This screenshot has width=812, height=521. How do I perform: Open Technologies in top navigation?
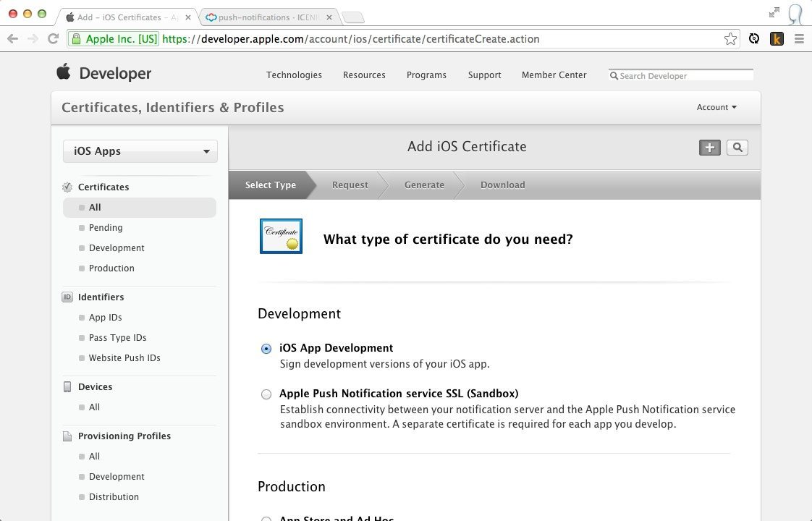pos(294,75)
